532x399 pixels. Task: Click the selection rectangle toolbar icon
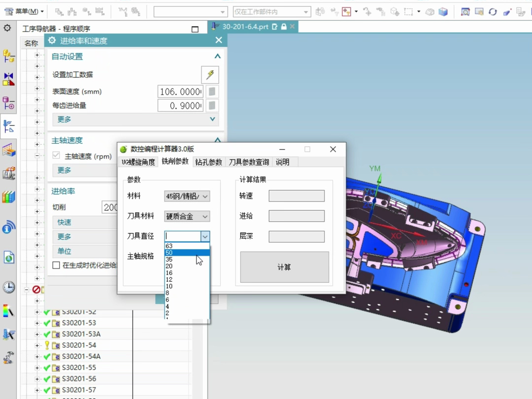pyautogui.click(x=408, y=12)
